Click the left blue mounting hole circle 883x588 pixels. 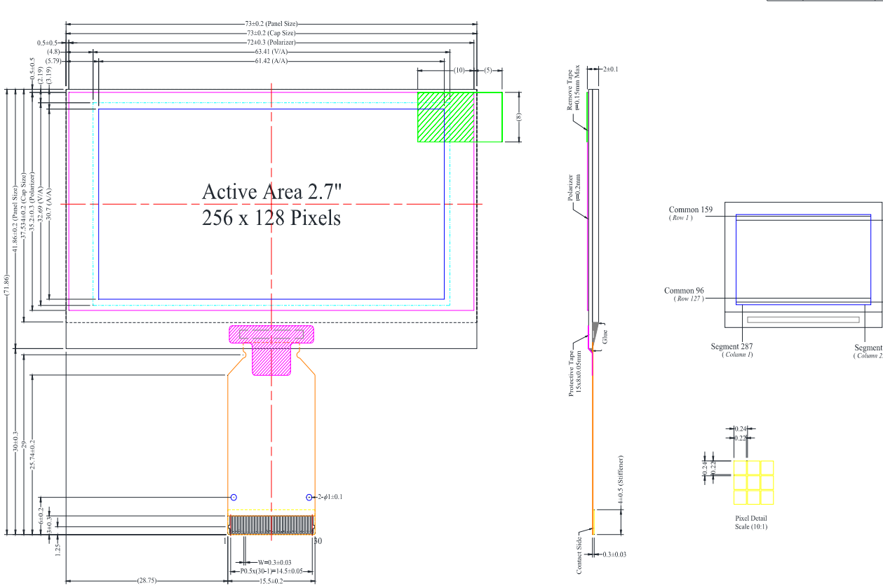pyautogui.click(x=234, y=497)
